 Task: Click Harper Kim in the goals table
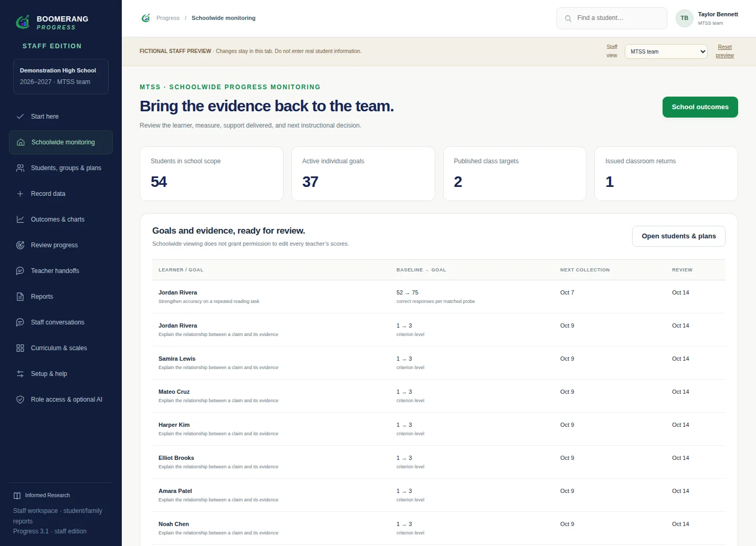pyautogui.click(x=174, y=425)
